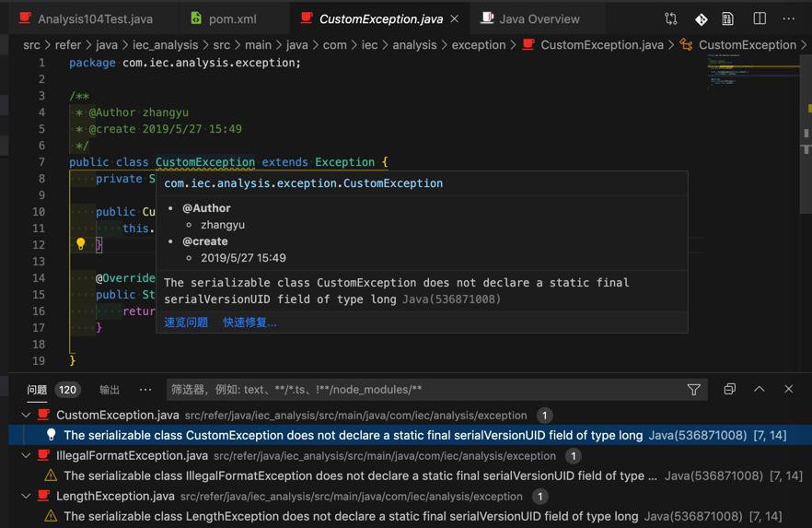
Task: Maximize the problems panel with the up chevron
Action: point(760,390)
